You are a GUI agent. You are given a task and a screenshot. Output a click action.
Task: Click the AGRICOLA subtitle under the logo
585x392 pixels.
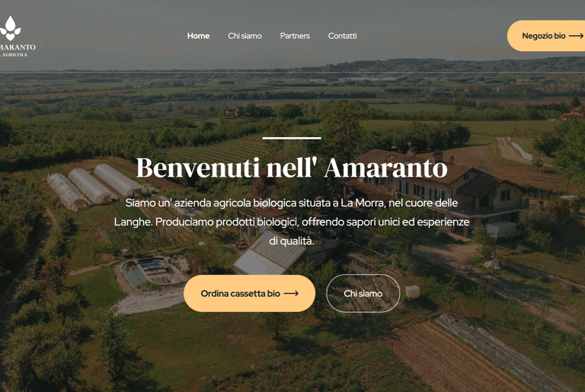[x=14, y=55]
